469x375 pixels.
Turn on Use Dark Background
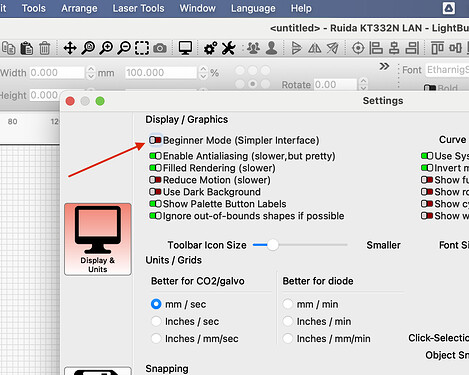point(155,192)
